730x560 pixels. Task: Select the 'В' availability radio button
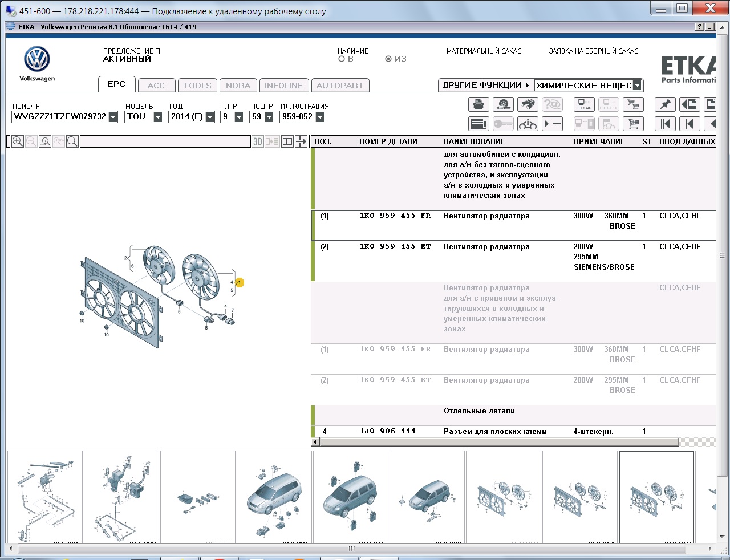(x=342, y=59)
